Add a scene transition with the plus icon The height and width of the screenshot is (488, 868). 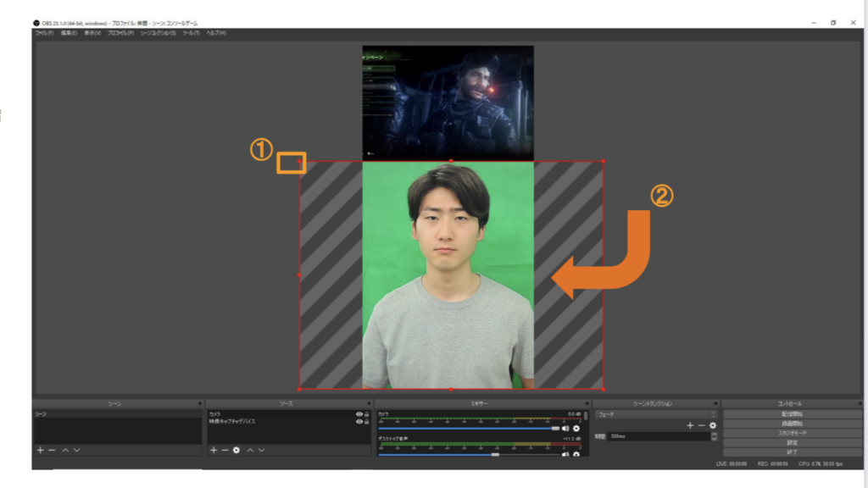(x=690, y=425)
